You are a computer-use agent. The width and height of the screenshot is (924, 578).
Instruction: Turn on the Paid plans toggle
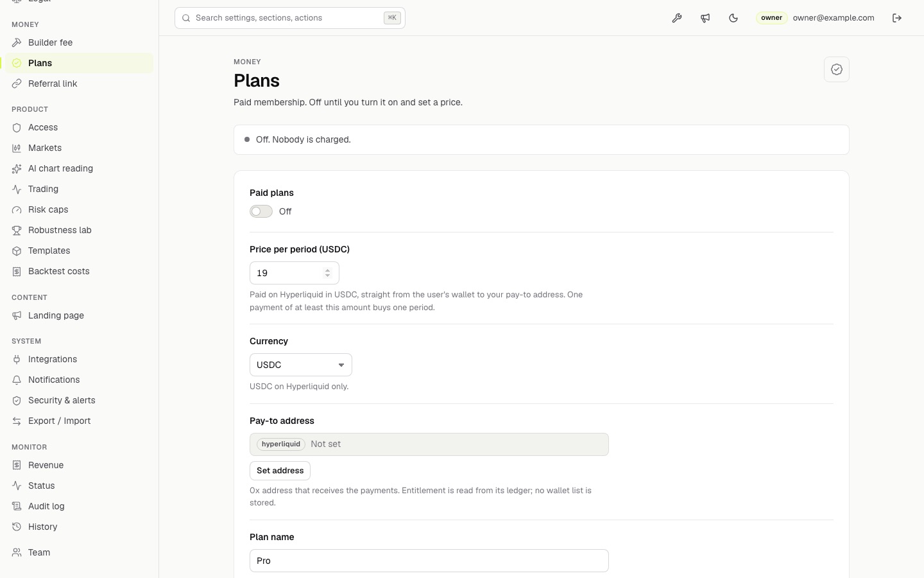coord(261,211)
